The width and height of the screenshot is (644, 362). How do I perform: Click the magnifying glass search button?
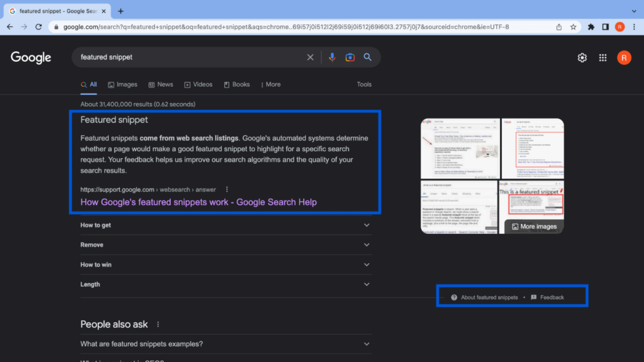pos(367,57)
